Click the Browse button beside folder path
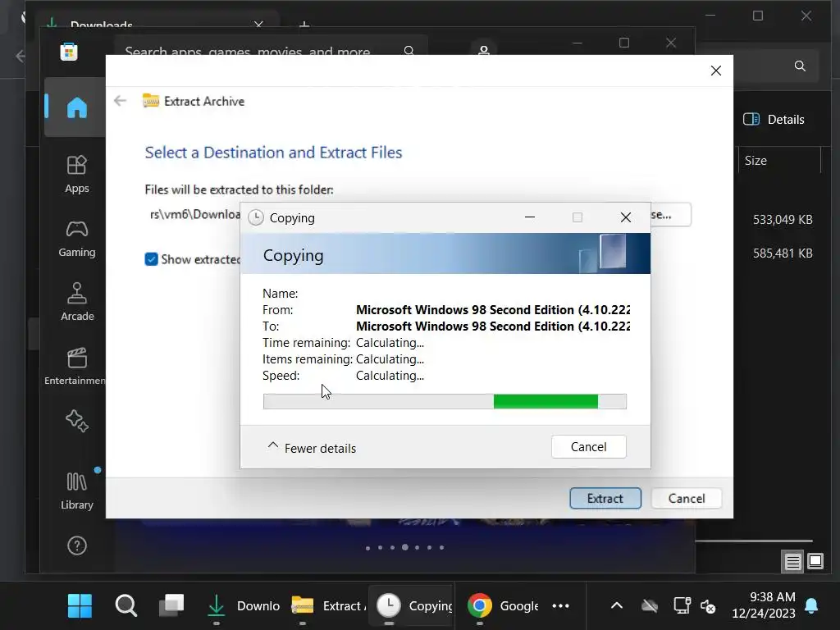 click(670, 214)
